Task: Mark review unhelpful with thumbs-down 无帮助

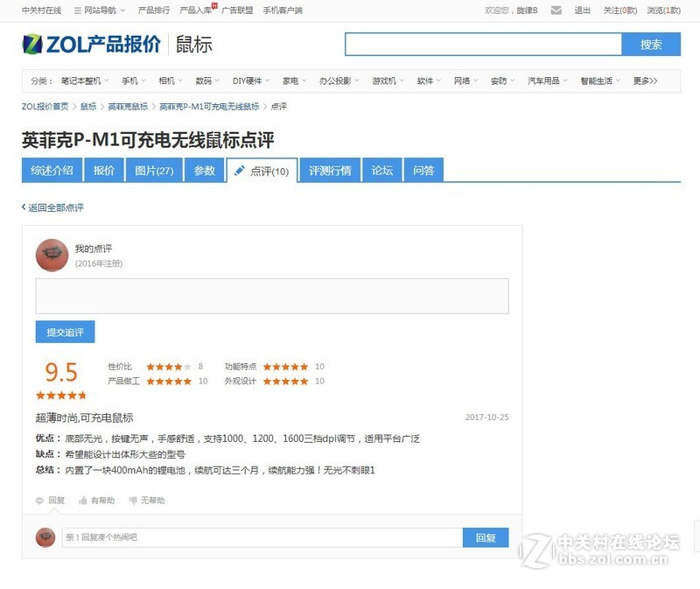Action: (146, 500)
